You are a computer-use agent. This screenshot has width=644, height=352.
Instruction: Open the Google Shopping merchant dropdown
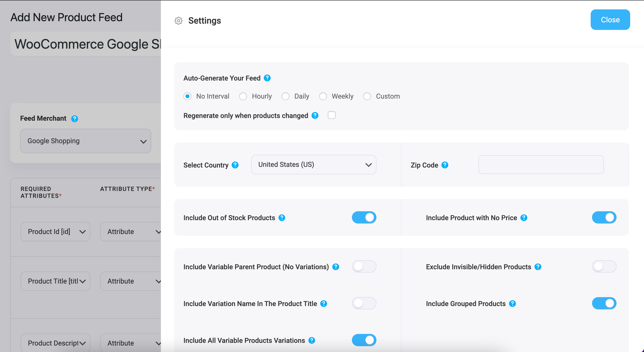tap(85, 141)
